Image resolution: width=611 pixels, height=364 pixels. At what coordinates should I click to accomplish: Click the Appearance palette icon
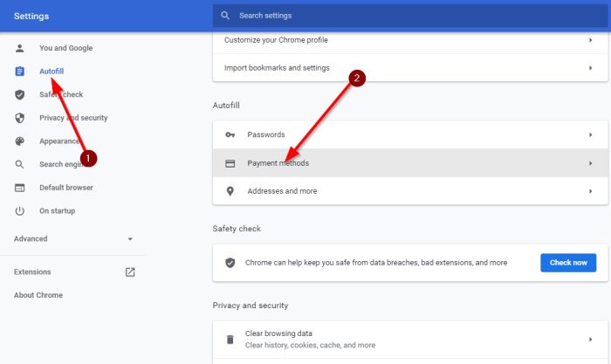click(20, 141)
